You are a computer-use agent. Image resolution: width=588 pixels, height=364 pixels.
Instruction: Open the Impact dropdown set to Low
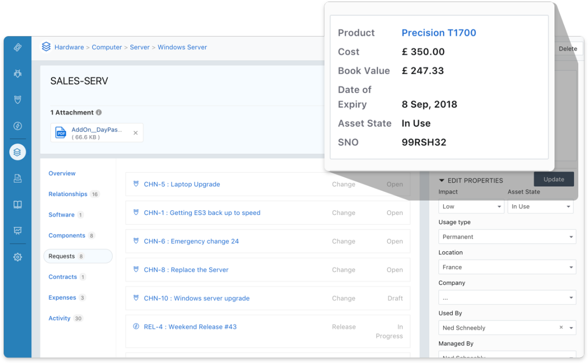[x=471, y=207]
